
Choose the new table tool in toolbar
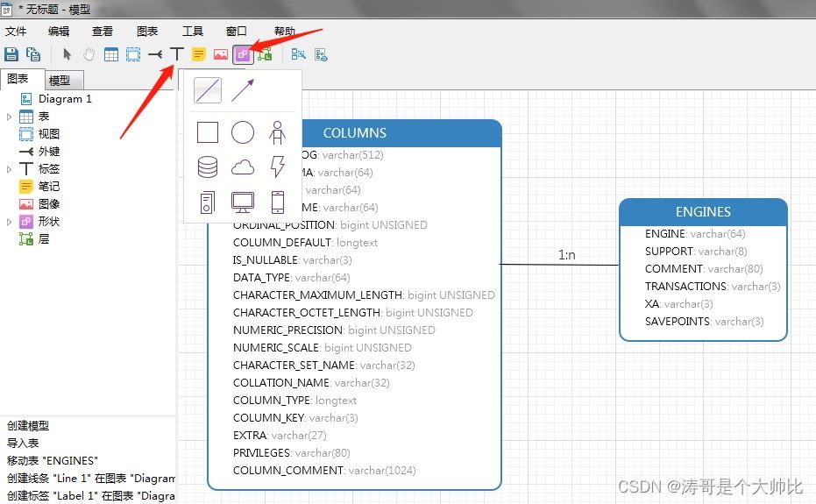click(111, 54)
